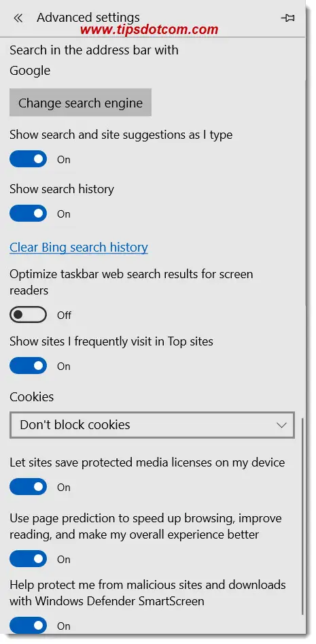Click the Advanced settings header title
Image resolution: width=316 pixels, height=644 pixels.
pos(88,18)
